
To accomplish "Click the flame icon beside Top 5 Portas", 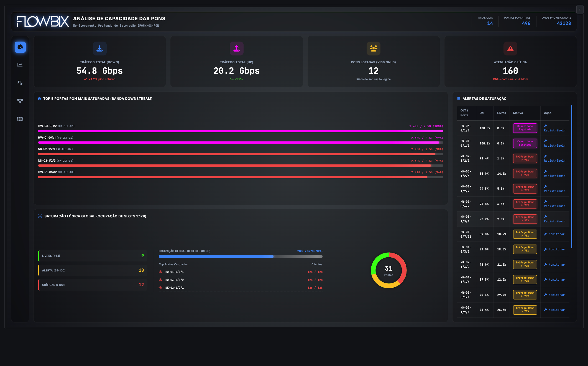I will click(x=39, y=99).
